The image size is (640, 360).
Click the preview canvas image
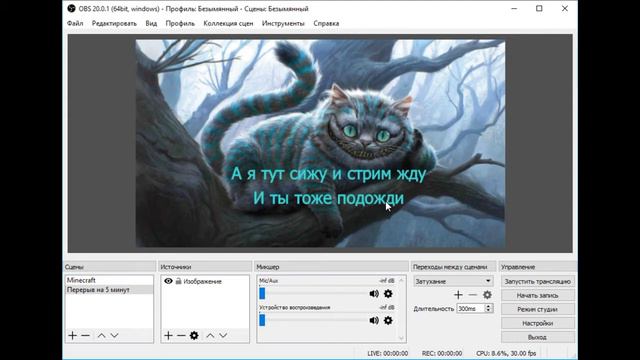coord(320,143)
